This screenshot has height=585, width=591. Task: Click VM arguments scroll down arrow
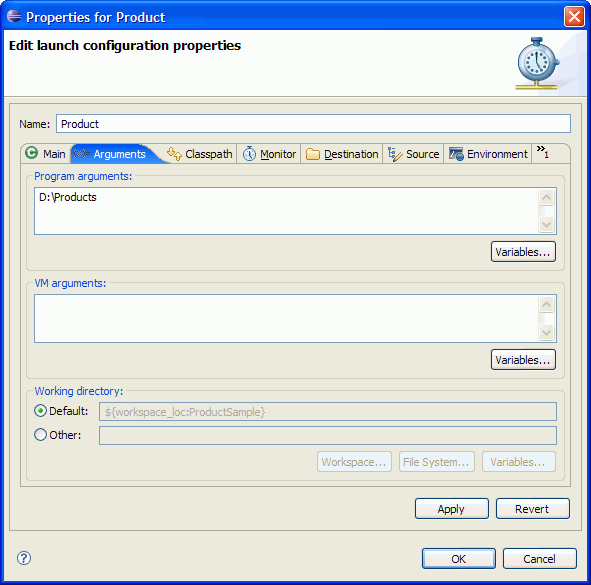tap(547, 332)
